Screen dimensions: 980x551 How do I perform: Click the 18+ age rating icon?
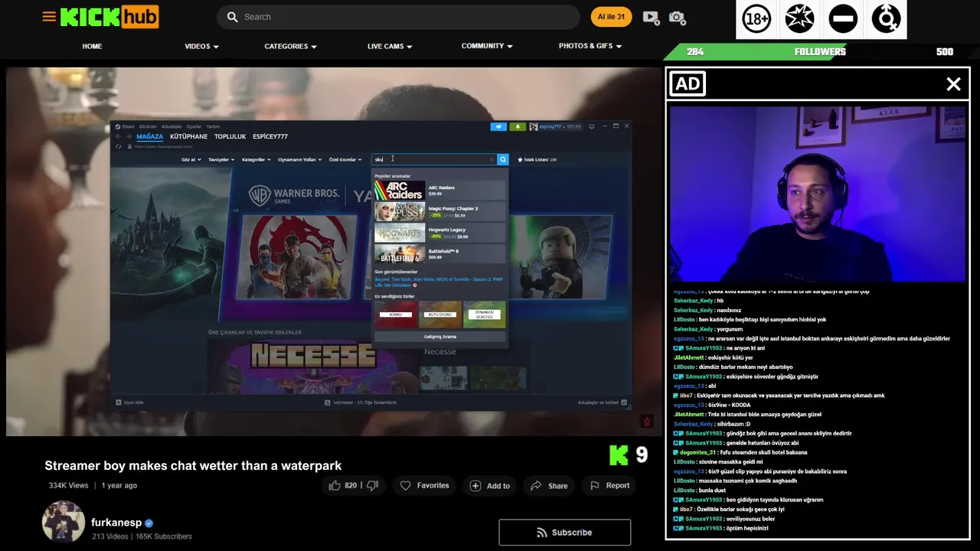click(x=756, y=19)
